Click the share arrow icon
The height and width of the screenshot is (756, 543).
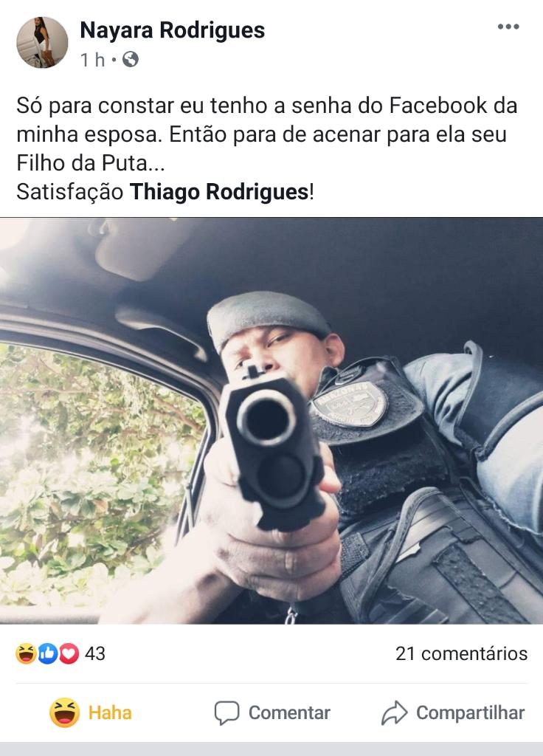pyautogui.click(x=394, y=713)
